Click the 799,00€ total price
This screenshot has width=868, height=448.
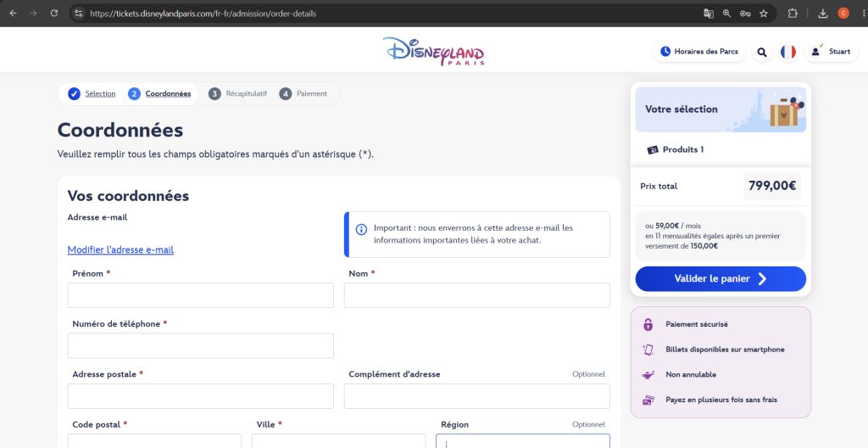coord(771,186)
